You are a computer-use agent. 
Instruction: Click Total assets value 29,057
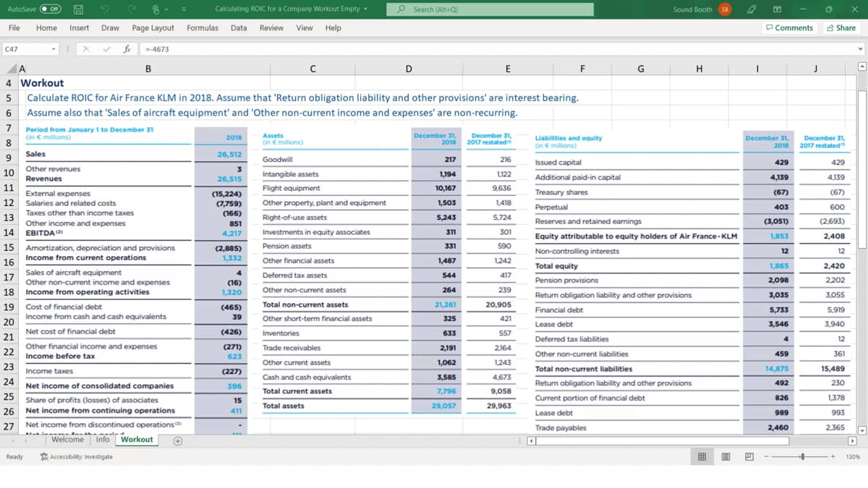click(443, 406)
